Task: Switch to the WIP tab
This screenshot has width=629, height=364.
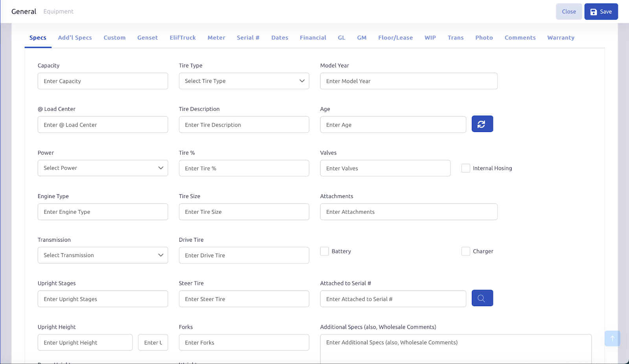Action: 430,38
